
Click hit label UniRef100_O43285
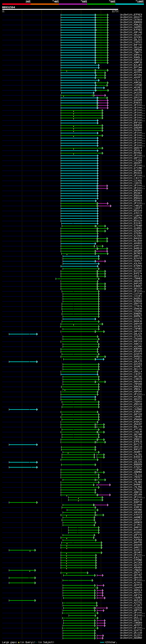[131, 93]
